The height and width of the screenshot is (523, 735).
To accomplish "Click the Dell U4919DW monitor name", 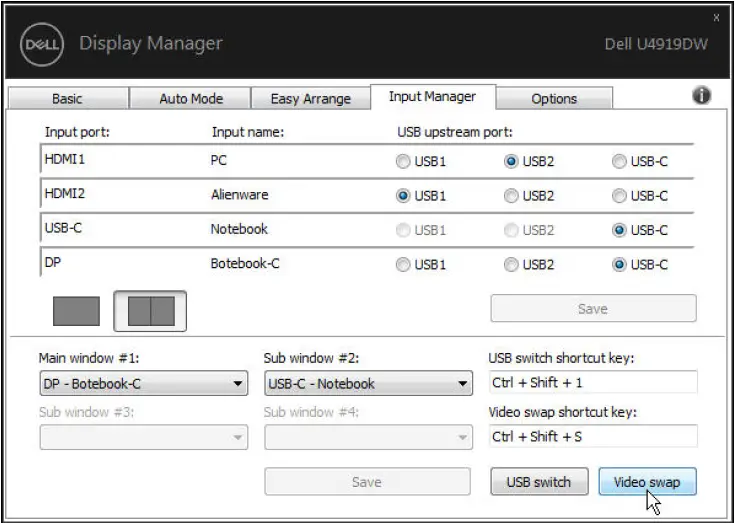I will coord(656,44).
